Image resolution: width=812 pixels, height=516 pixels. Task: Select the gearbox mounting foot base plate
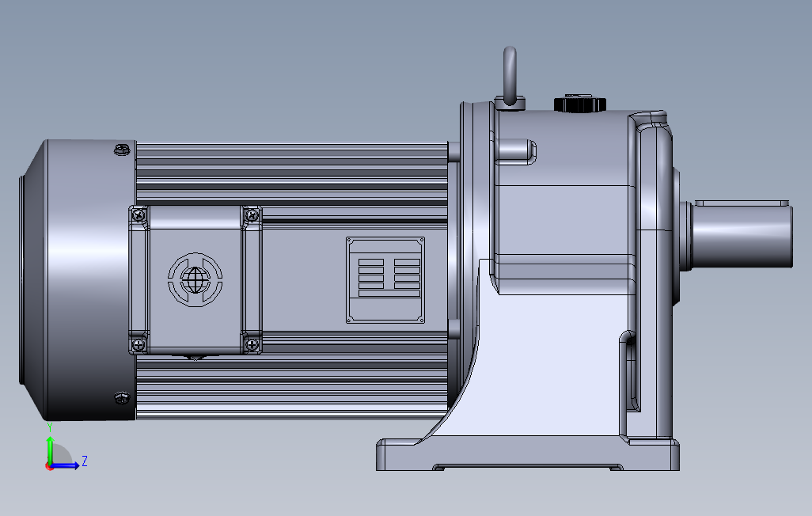coord(528,453)
